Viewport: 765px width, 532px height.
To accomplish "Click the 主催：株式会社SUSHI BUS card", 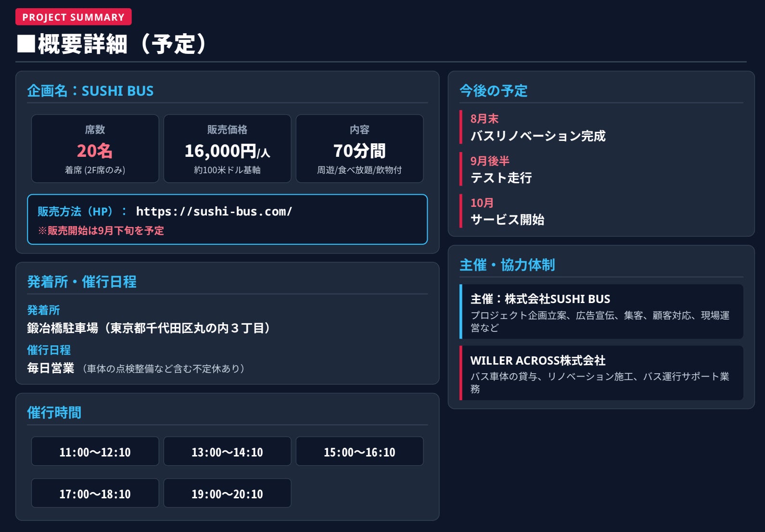I will (601, 312).
